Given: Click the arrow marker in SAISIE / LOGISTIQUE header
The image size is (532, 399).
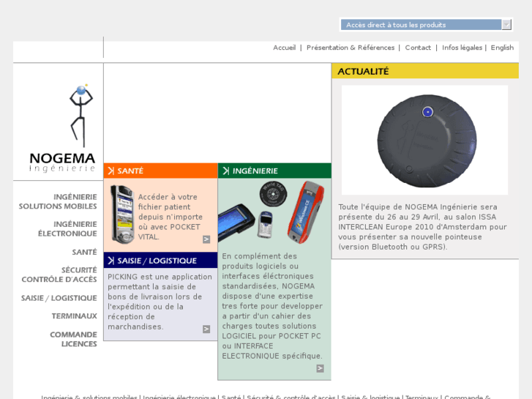Looking at the screenshot, I should [111, 261].
